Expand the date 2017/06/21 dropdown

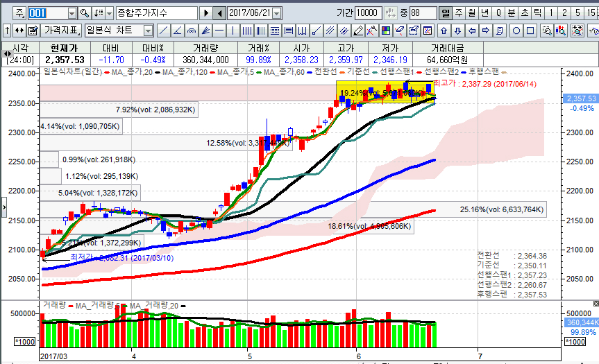277,13
